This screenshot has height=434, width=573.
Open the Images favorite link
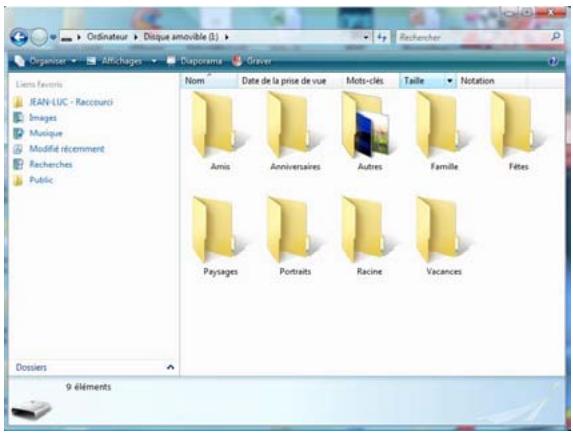pyautogui.click(x=43, y=118)
